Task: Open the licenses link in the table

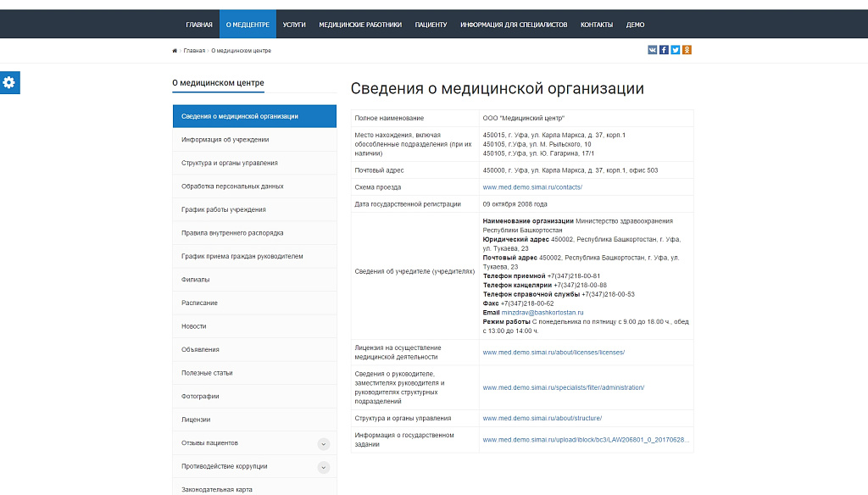Action: coord(552,351)
